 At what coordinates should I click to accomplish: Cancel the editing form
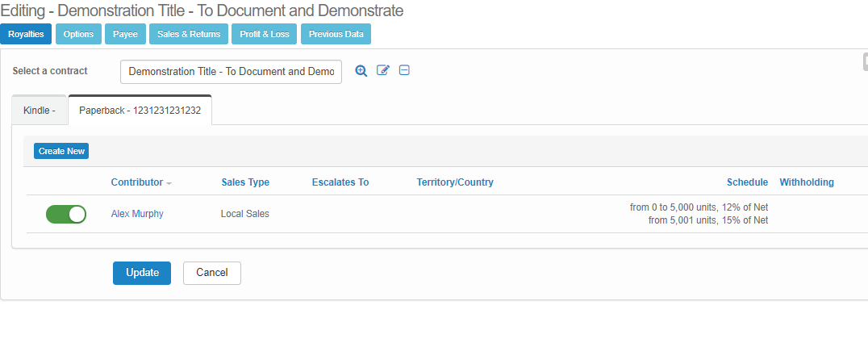click(212, 273)
